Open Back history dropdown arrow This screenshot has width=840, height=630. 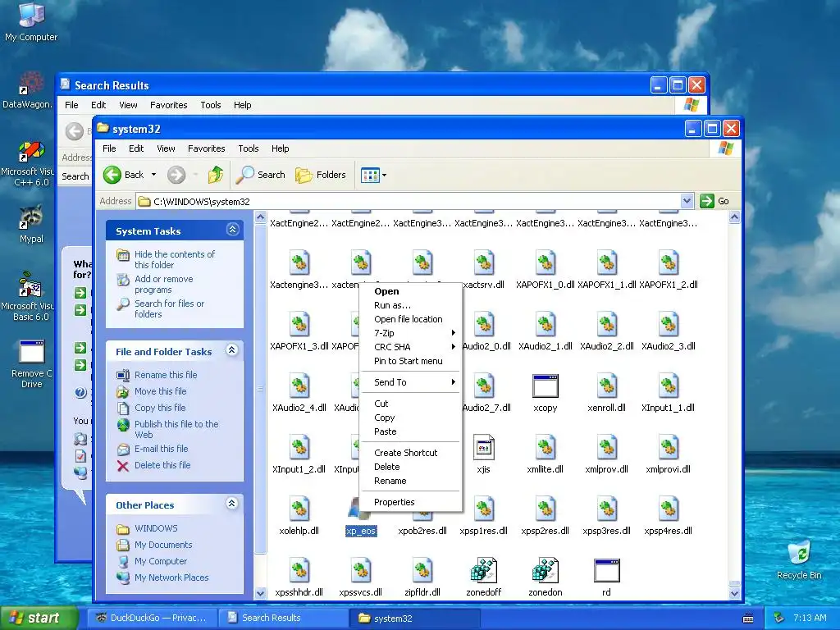(153, 175)
